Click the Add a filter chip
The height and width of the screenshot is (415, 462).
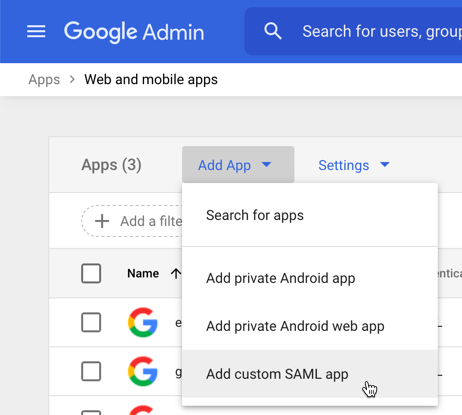132,221
